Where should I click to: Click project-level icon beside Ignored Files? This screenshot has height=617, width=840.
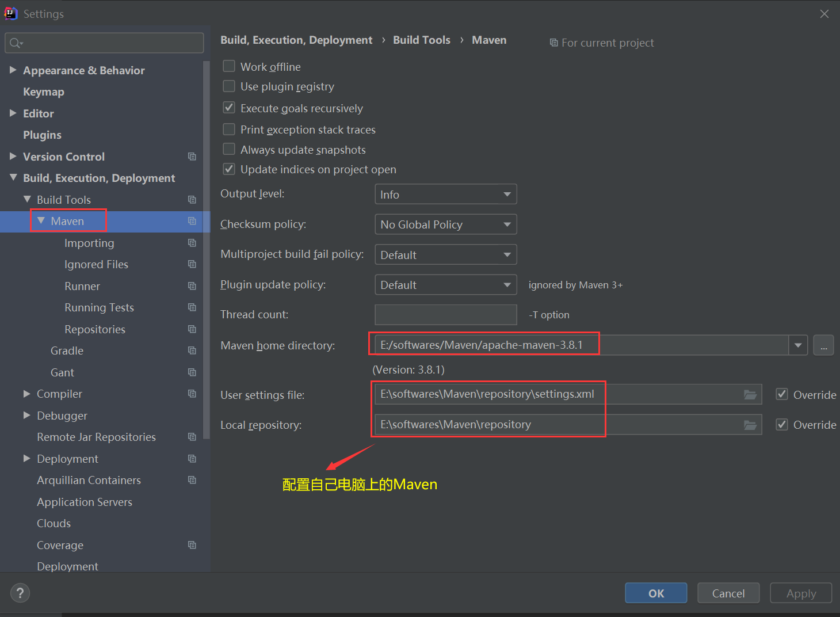tap(192, 264)
